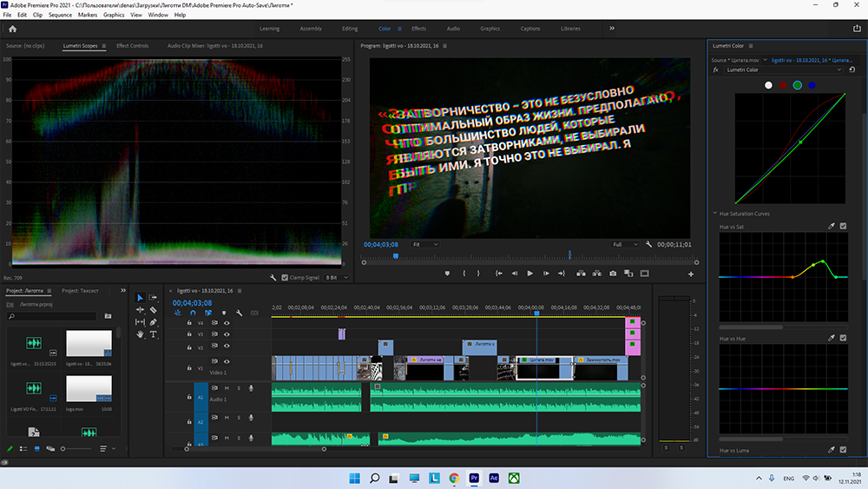Open the Effect Controls panel tab
868x489 pixels.
pyautogui.click(x=132, y=45)
